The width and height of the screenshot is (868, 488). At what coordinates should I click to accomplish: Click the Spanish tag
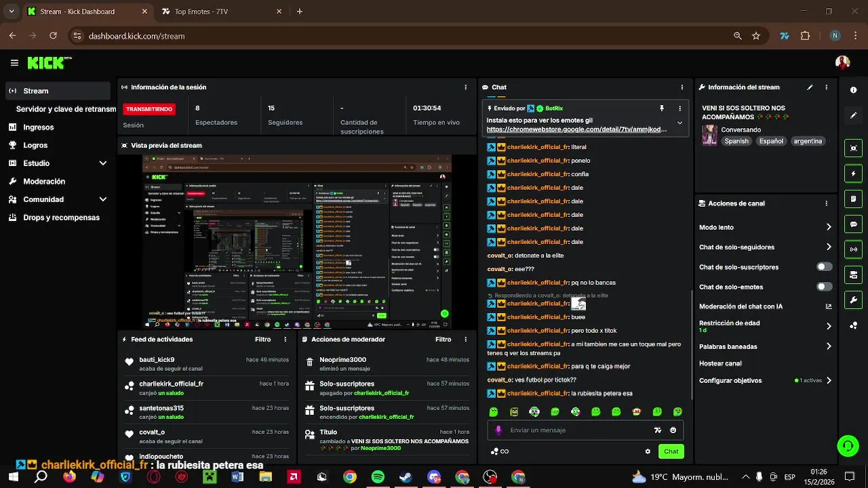[x=736, y=141]
